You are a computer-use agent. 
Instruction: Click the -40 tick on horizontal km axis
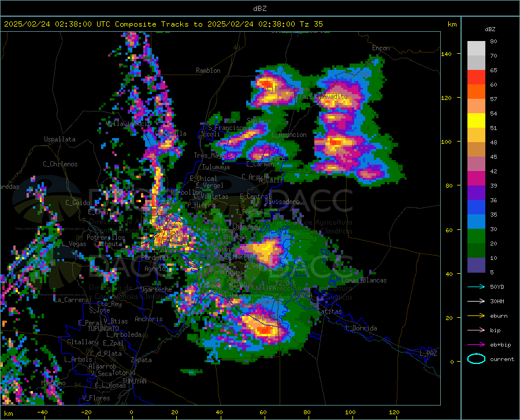click(42, 412)
